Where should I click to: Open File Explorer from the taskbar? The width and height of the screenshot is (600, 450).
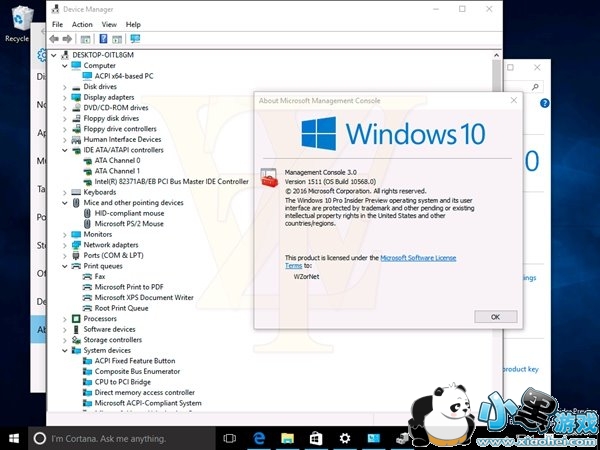(287, 438)
